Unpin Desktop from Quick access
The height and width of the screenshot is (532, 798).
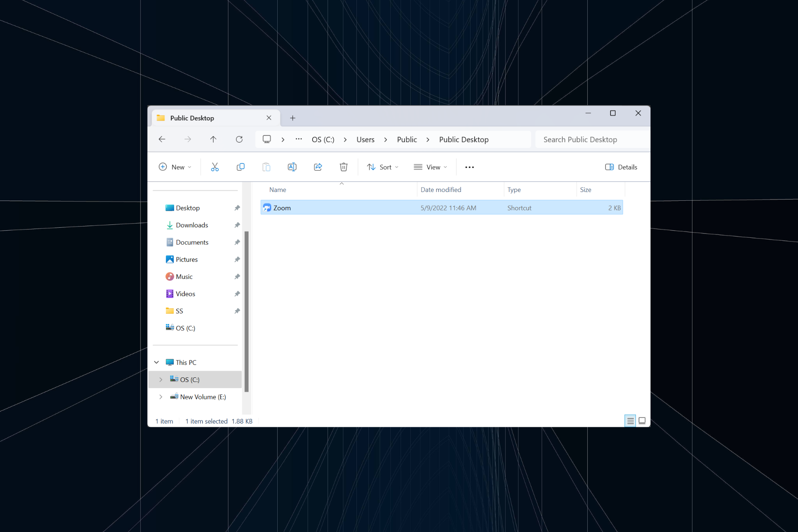pyautogui.click(x=237, y=208)
